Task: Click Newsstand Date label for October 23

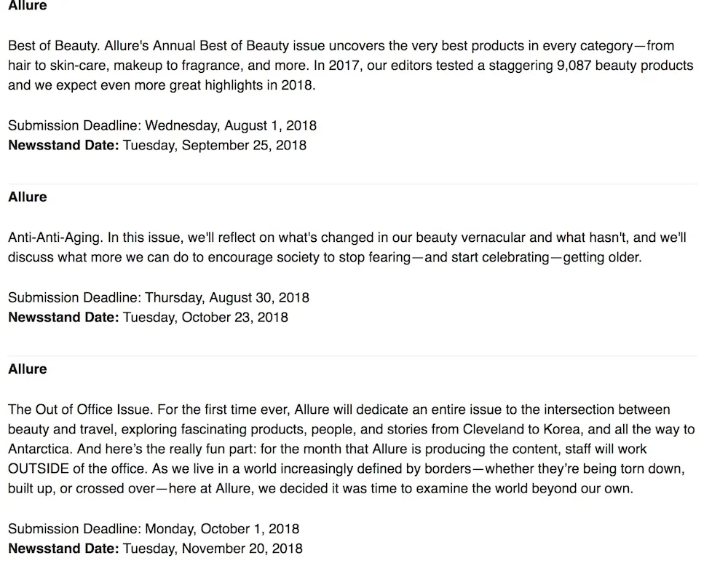Action: 63,317
